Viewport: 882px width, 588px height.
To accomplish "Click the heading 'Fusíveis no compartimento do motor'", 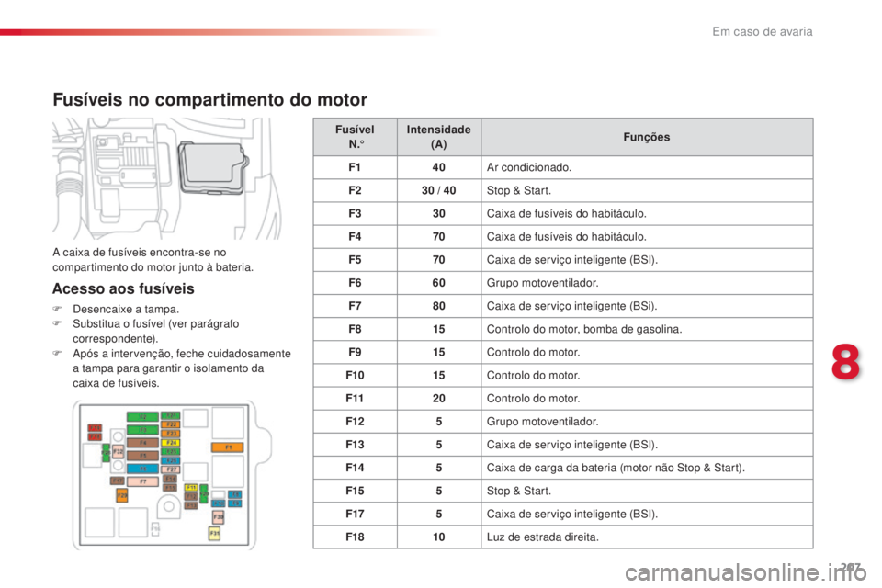I will 209,99.
